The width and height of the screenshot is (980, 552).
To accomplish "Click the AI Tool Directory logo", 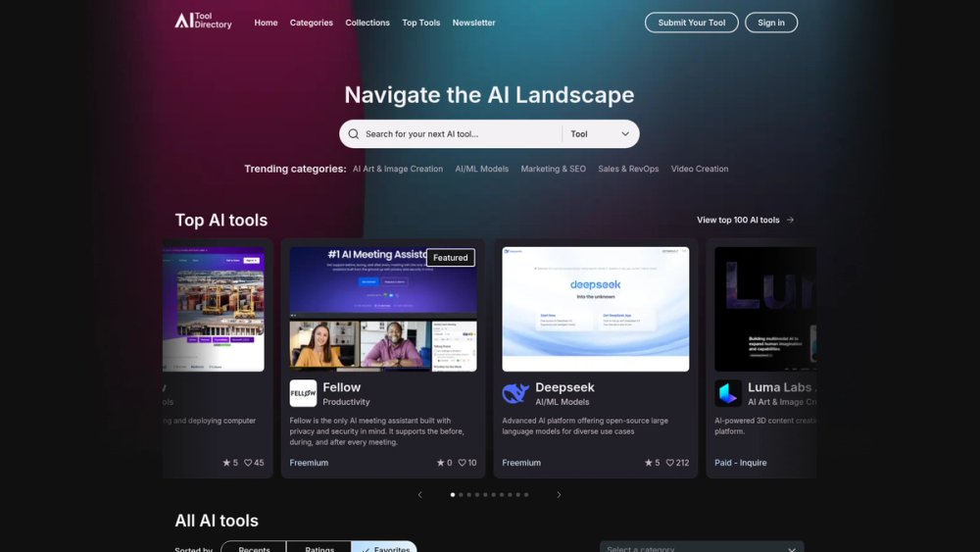I will pyautogui.click(x=203, y=22).
